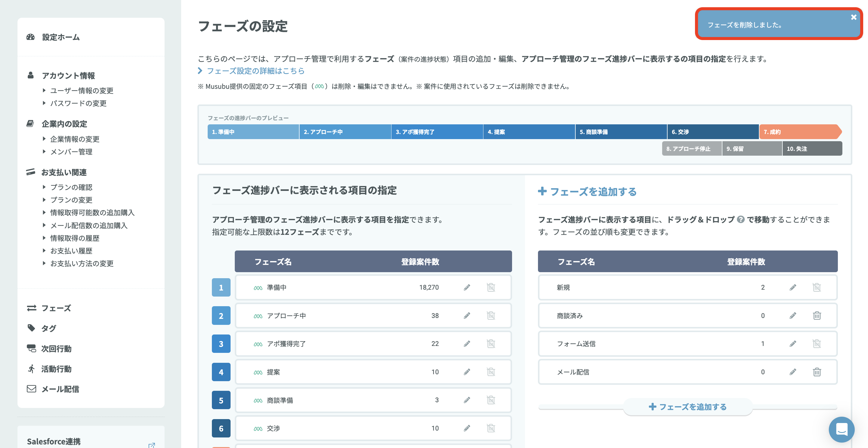This screenshot has height=448, width=868.
Task: Select フェーズ in the sidebar
Action: 56,308
